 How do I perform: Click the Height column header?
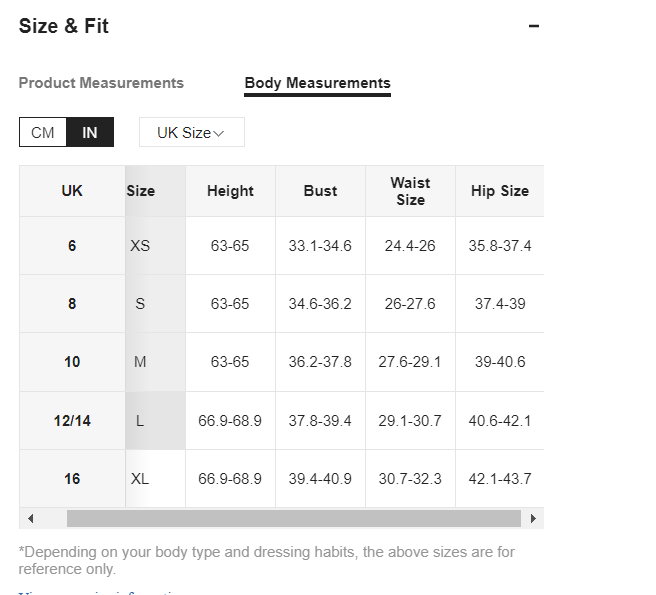pyautogui.click(x=230, y=191)
